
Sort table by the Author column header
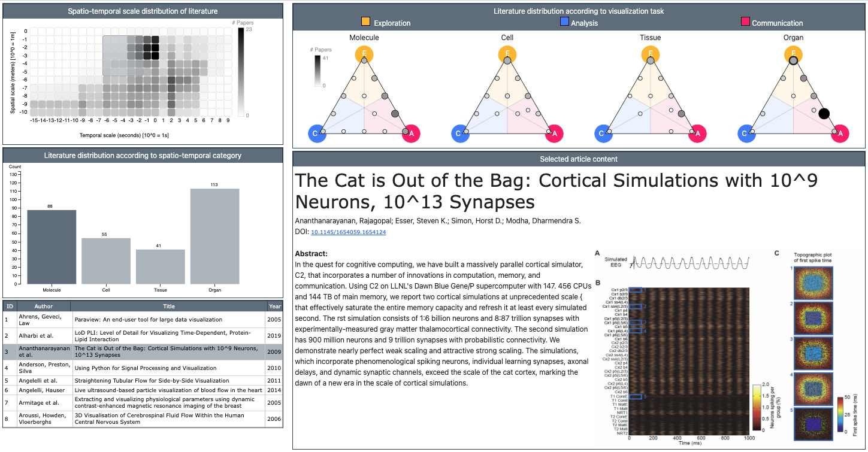pyautogui.click(x=44, y=306)
